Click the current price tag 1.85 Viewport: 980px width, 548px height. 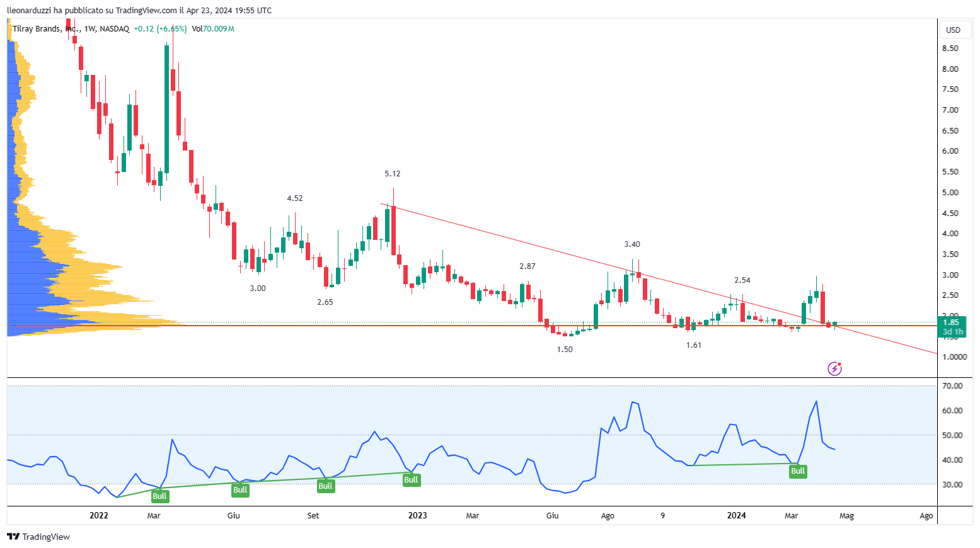pyautogui.click(x=951, y=322)
